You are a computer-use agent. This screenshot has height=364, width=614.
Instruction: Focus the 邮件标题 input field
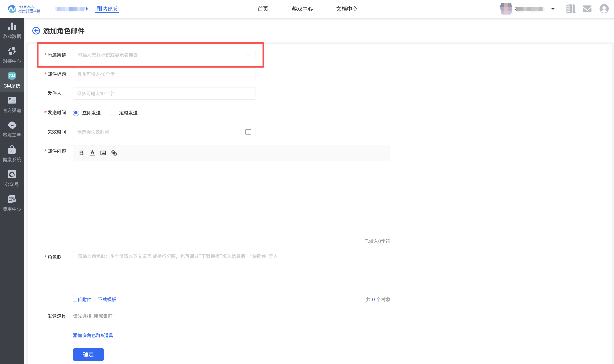pyautogui.click(x=164, y=74)
